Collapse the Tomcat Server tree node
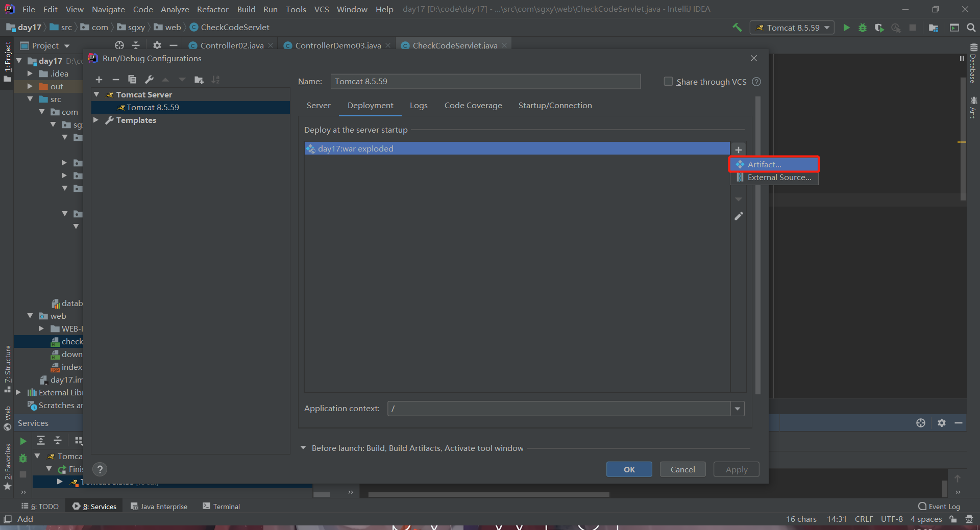Image resolution: width=980 pixels, height=530 pixels. click(x=96, y=94)
